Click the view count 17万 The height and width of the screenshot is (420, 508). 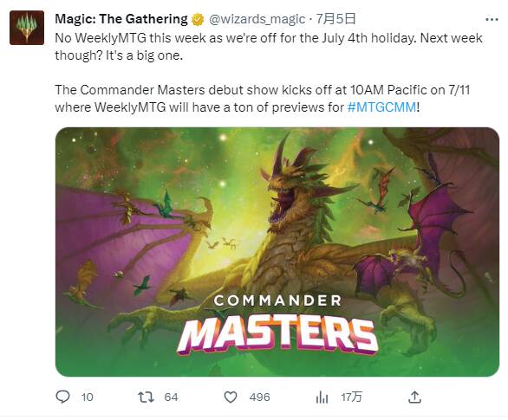tap(351, 397)
